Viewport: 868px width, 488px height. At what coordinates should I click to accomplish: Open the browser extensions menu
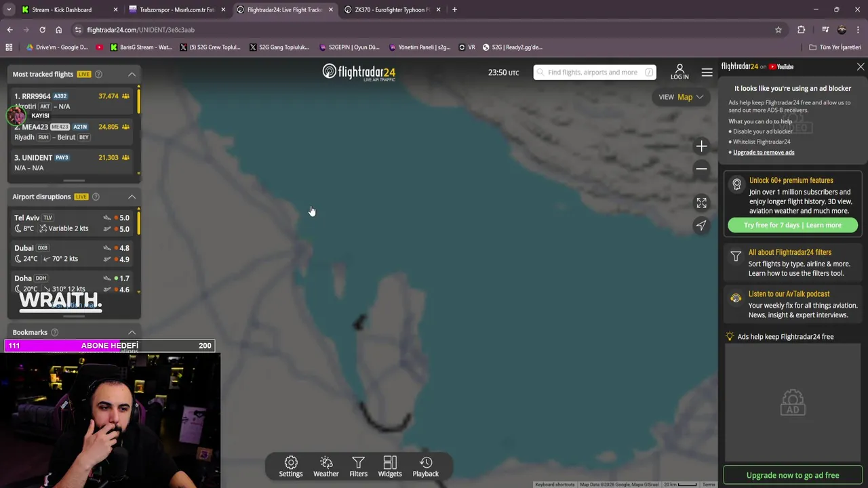(x=801, y=30)
